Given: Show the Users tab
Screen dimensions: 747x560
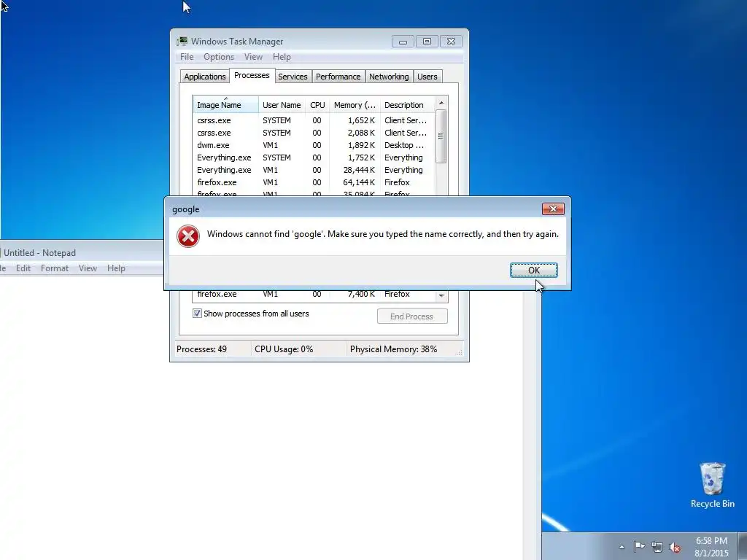Looking at the screenshot, I should (x=427, y=77).
